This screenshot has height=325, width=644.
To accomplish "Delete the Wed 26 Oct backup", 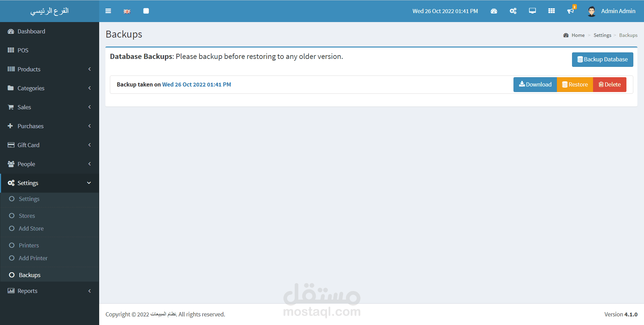I will coord(610,84).
